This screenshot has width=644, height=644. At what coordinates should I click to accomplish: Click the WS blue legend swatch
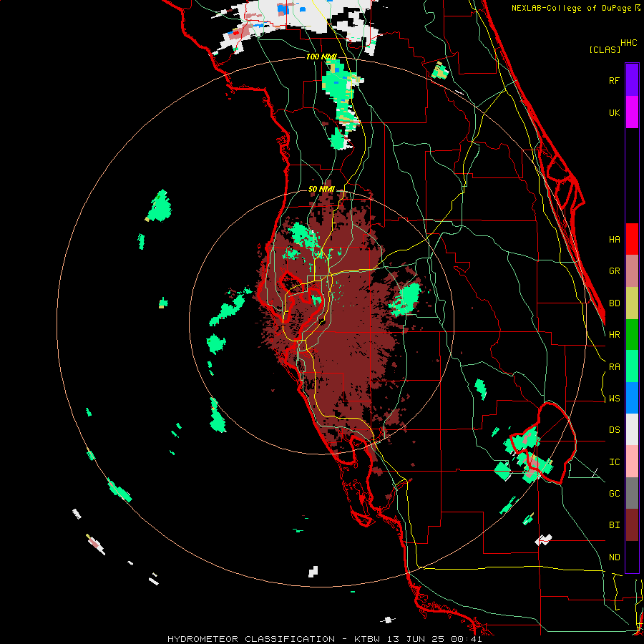tap(632, 398)
